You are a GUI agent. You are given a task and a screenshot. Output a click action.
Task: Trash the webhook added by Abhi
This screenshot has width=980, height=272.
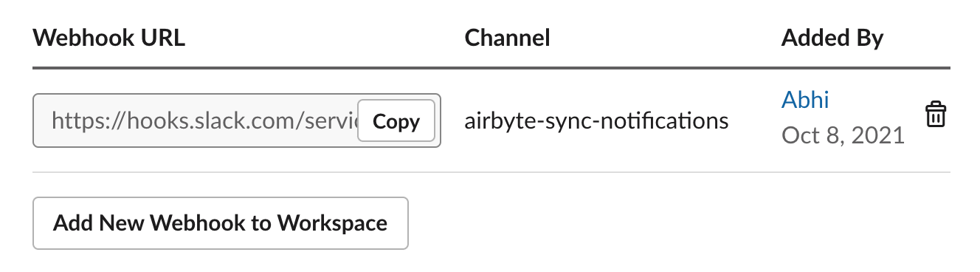point(935,115)
